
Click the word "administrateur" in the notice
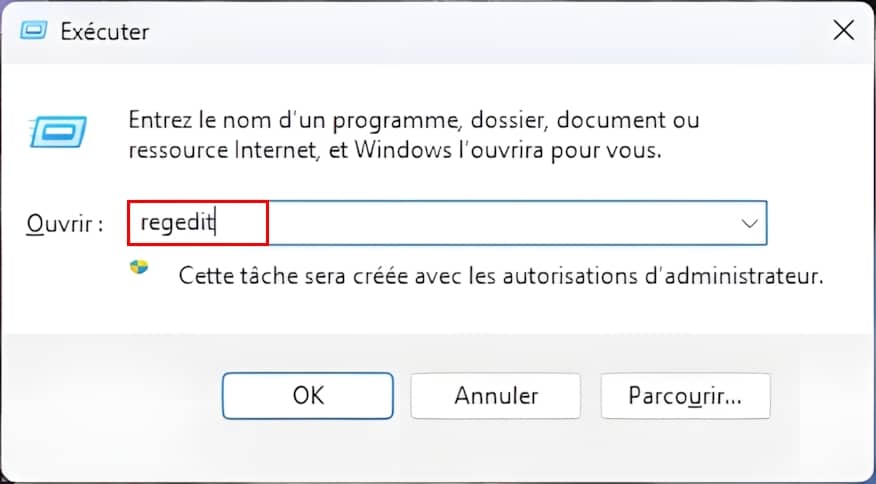tap(740, 275)
